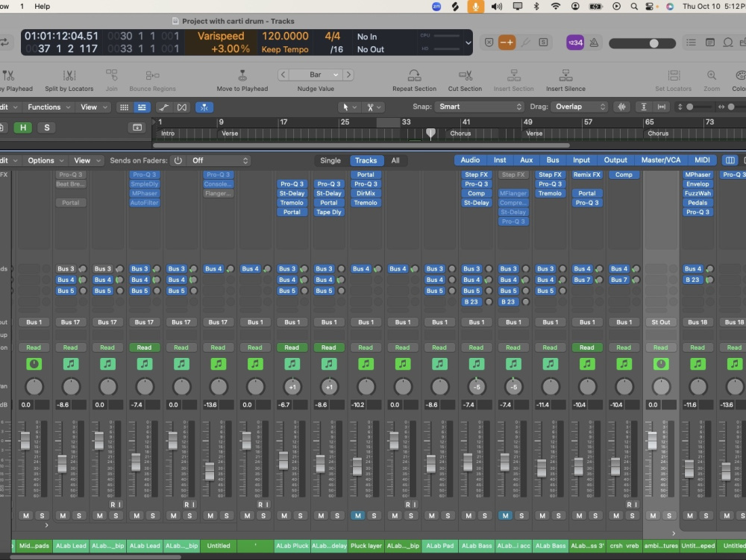Click the B 23 send on ALab Bass
Image resolution: width=746 pixels, height=560 pixels.
click(471, 302)
